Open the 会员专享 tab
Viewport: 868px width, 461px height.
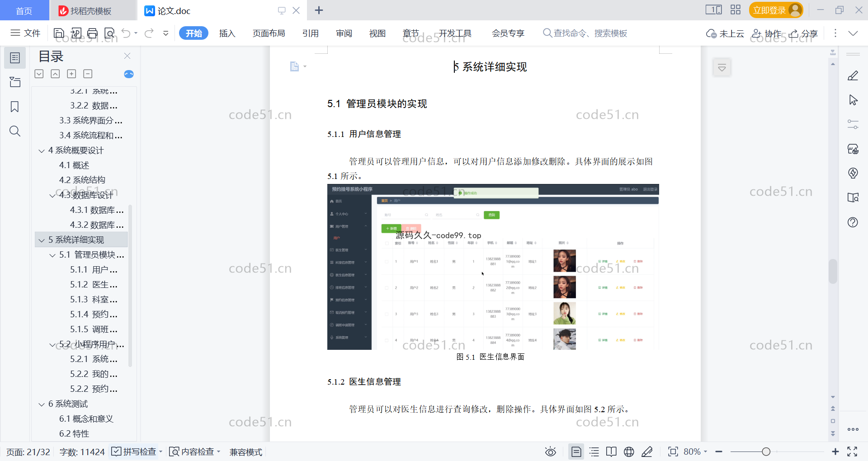[x=508, y=33]
